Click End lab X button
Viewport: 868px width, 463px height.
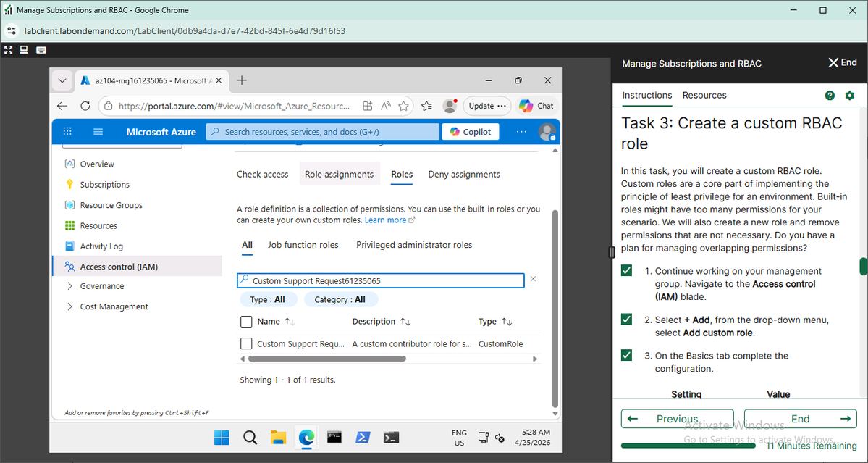pyautogui.click(x=842, y=62)
